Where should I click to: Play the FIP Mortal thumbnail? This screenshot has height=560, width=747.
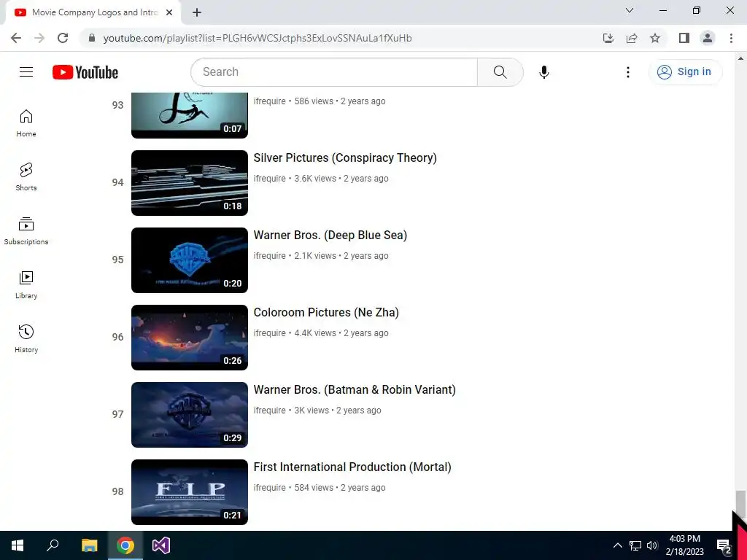(190, 492)
